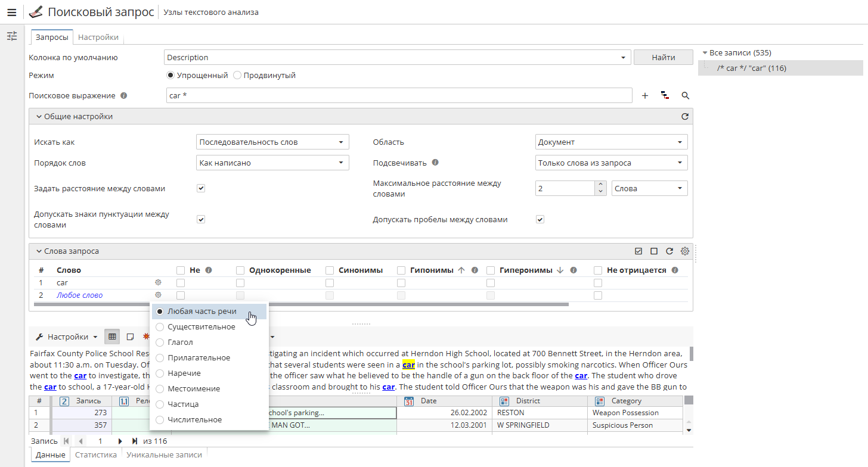Check 'Не' checkbox for word 'car'

pyautogui.click(x=181, y=283)
